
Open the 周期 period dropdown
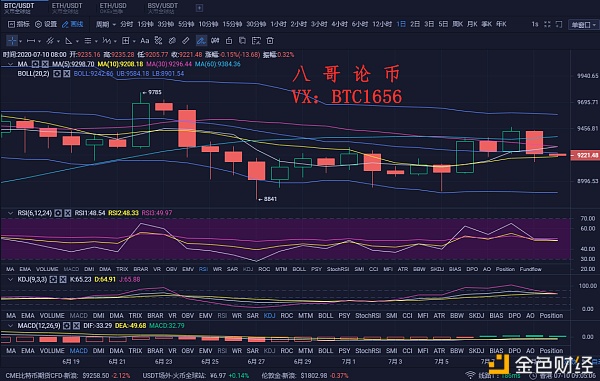[x=106, y=24]
